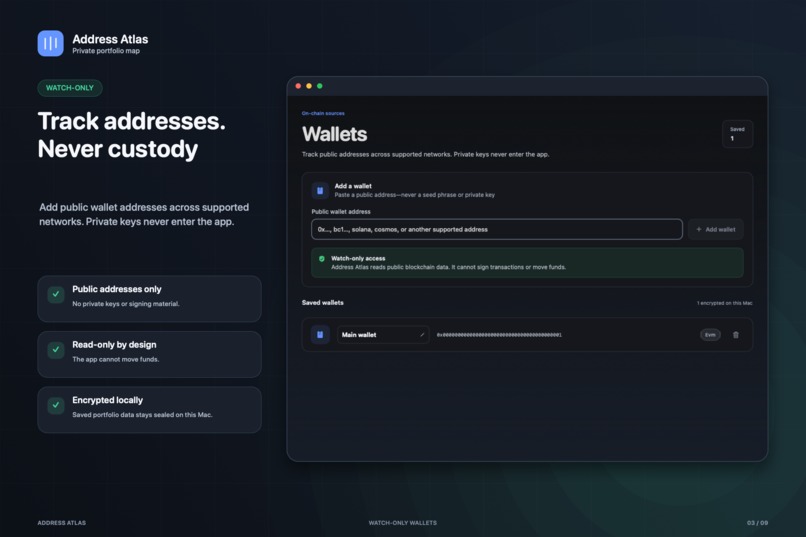Click 'No private keys or signing material.' text
Viewport: 806px width, 537px height.
pos(126,304)
